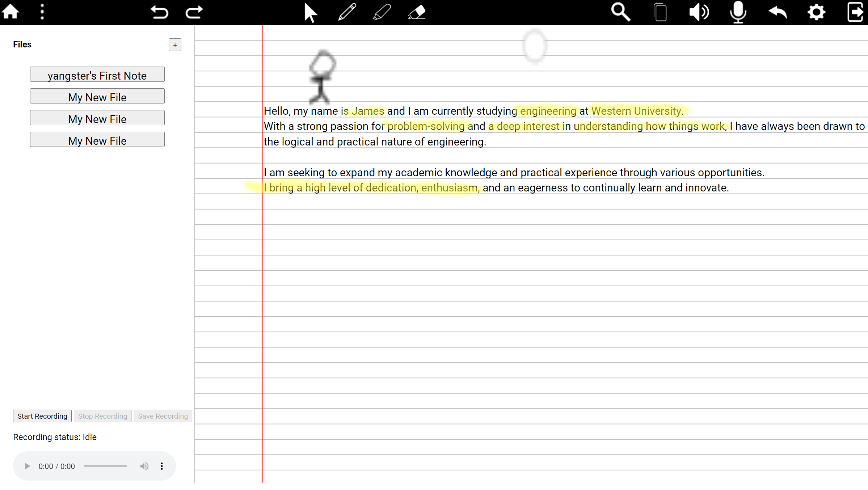Add a new file with plus button
This screenshot has width=868, height=490.
[x=175, y=45]
